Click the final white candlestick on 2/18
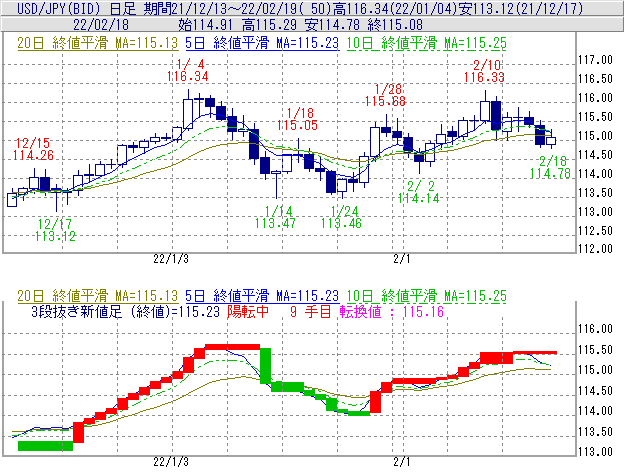Image resolution: width=624 pixels, height=475 pixels. [551, 141]
